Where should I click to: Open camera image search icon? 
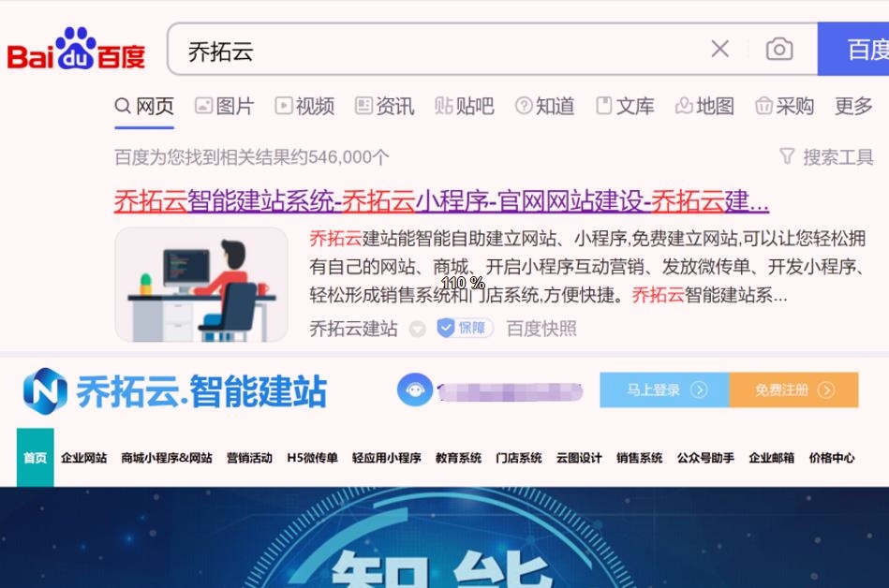point(779,50)
